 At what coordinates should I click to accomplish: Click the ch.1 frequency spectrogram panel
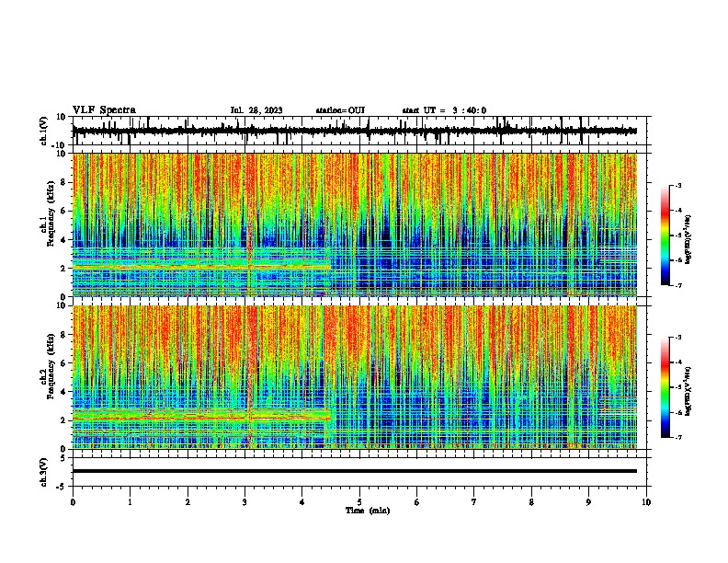pyautogui.click(x=355, y=224)
